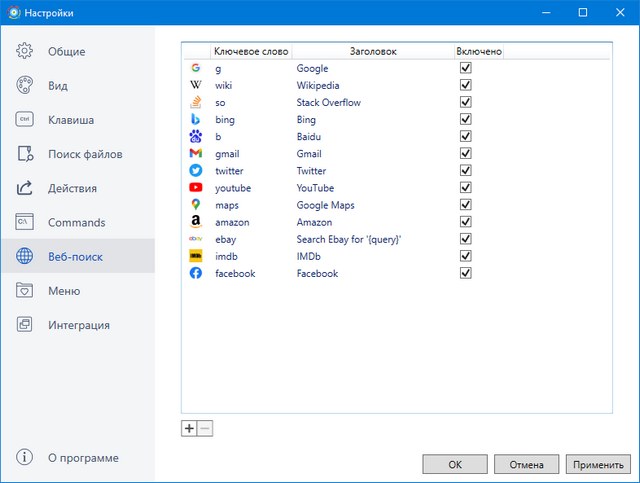Click the Stack Overflow icon
The width and height of the screenshot is (640, 483).
[x=196, y=102]
